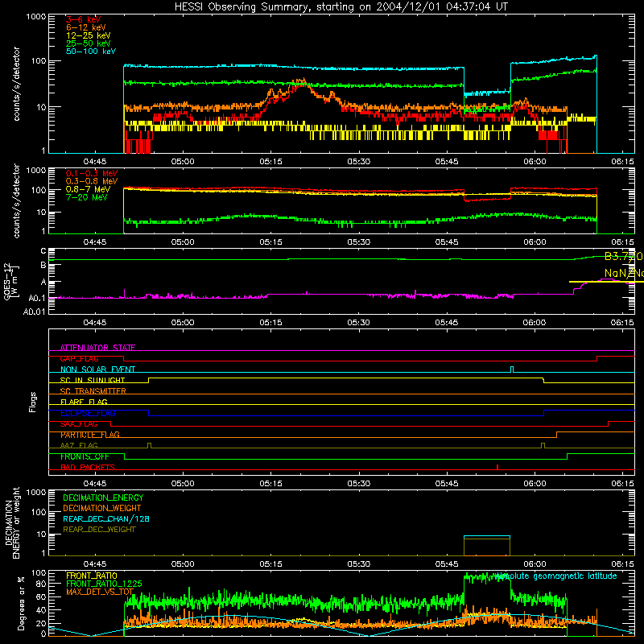Click the SC_TRANSMITTER flag label

pos(93,391)
